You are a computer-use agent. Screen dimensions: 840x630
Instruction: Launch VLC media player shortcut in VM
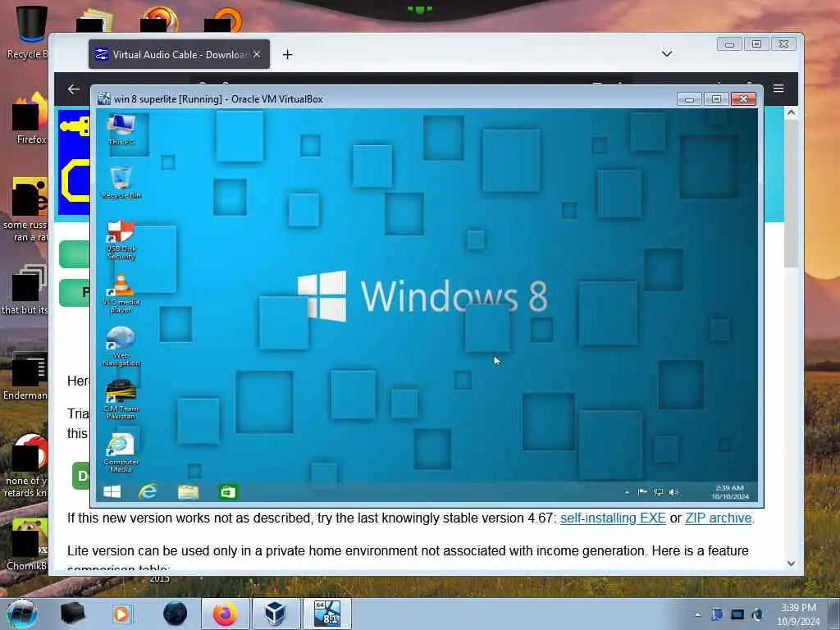pyautogui.click(x=121, y=293)
